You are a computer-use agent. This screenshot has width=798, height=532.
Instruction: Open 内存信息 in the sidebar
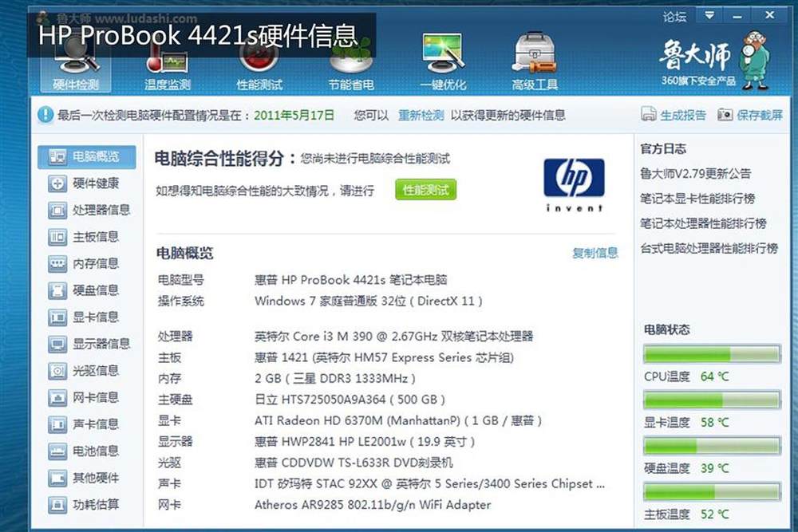(x=84, y=263)
